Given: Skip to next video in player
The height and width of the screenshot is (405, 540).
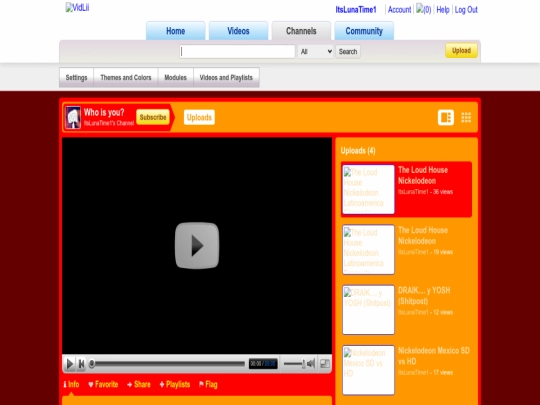Looking at the screenshot, I should 81,364.
